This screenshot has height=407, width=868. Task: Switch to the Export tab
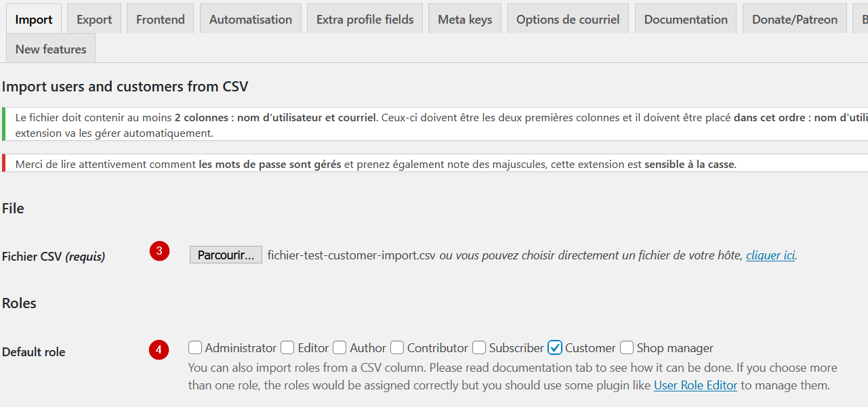[94, 19]
